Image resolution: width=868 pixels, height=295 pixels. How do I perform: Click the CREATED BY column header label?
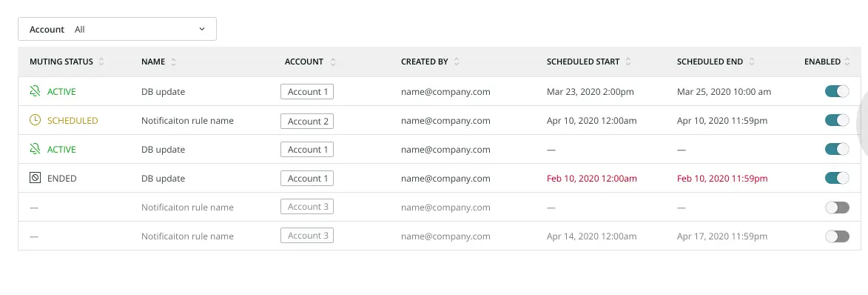[425, 62]
